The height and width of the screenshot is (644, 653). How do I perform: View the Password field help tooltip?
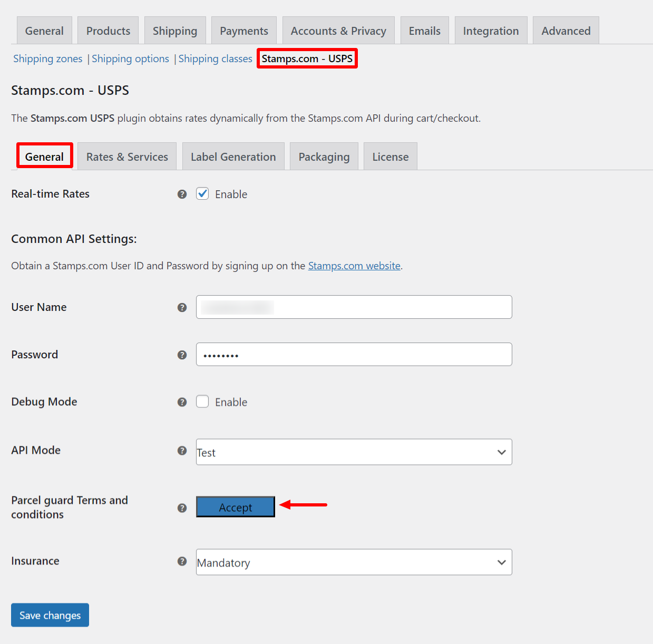tap(182, 355)
